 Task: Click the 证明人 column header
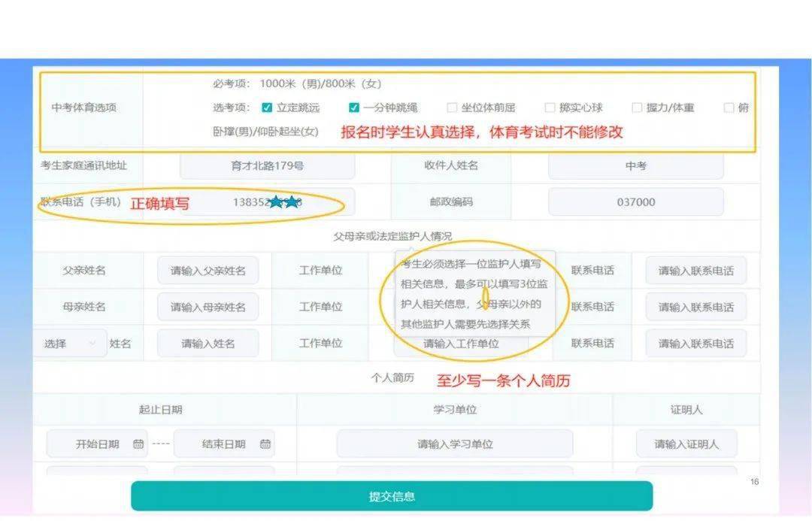(686, 410)
